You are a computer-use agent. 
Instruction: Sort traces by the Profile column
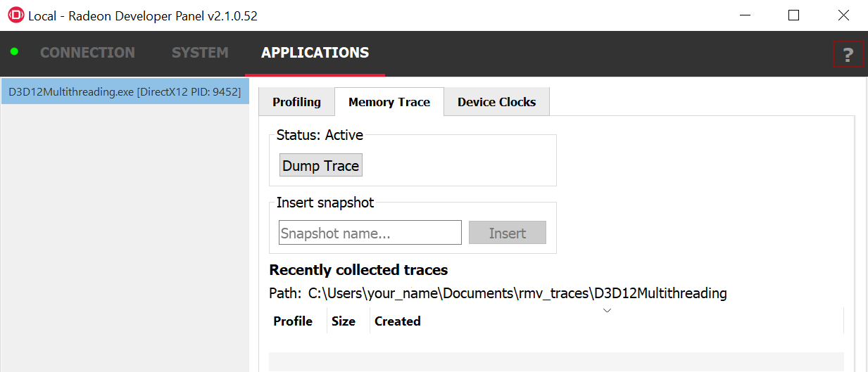click(x=293, y=321)
